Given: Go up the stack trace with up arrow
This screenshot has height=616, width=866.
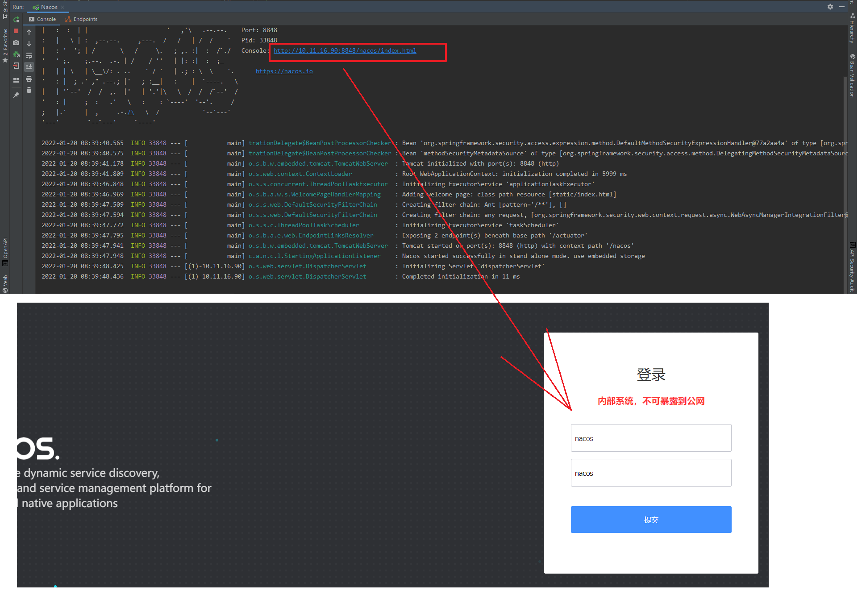Looking at the screenshot, I should coord(29,32).
